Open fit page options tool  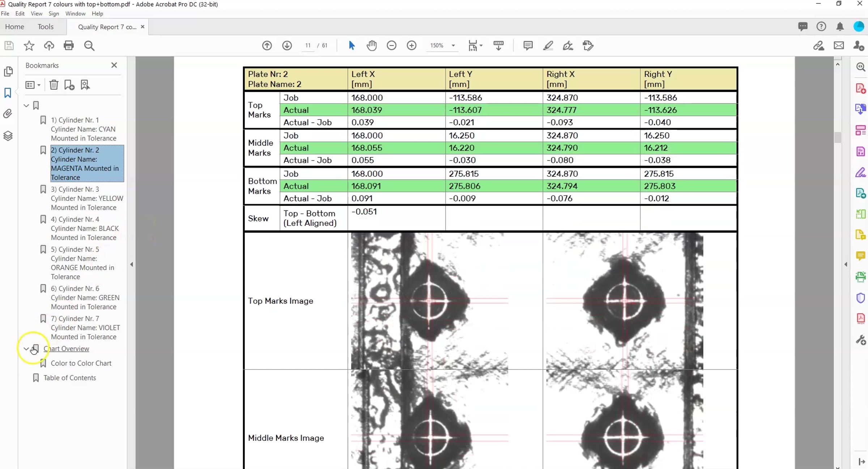(475, 46)
